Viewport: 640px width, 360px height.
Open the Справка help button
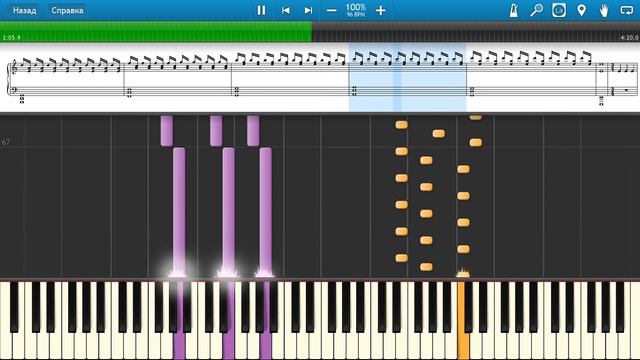pyautogui.click(x=67, y=10)
